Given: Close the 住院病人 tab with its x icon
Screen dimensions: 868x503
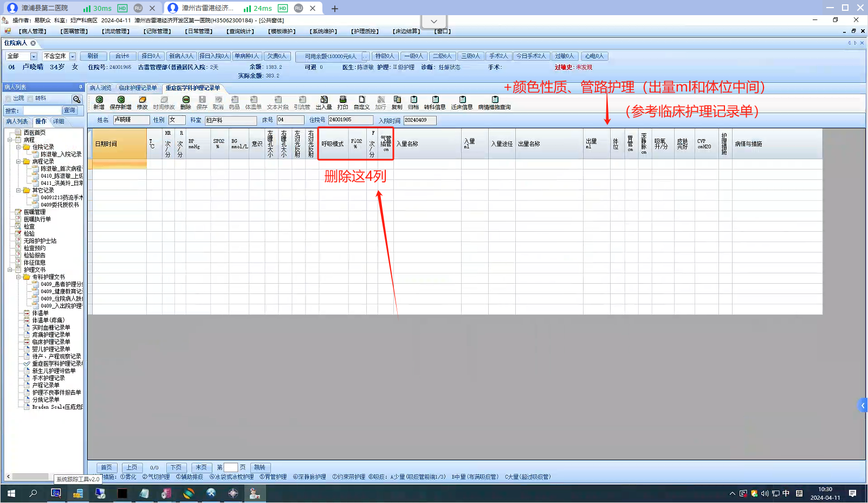Looking at the screenshot, I should tap(33, 43).
